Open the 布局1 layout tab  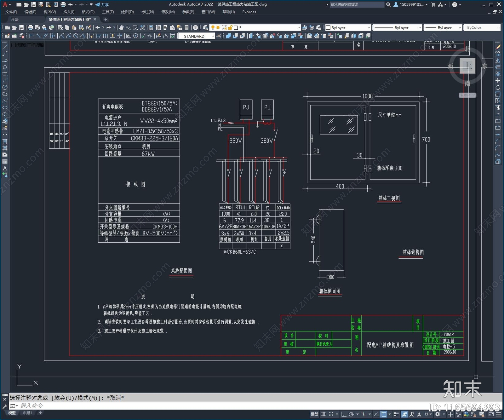point(27,413)
